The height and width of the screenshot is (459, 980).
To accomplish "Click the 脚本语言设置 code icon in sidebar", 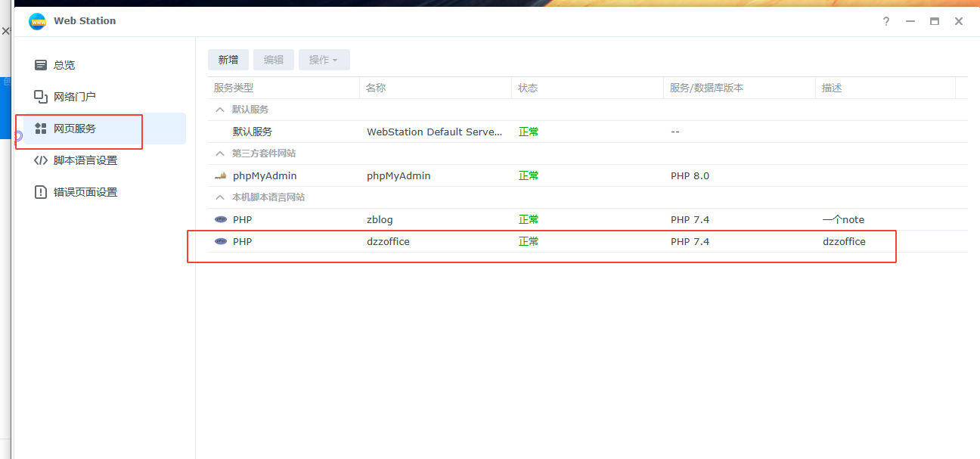I will [x=41, y=160].
